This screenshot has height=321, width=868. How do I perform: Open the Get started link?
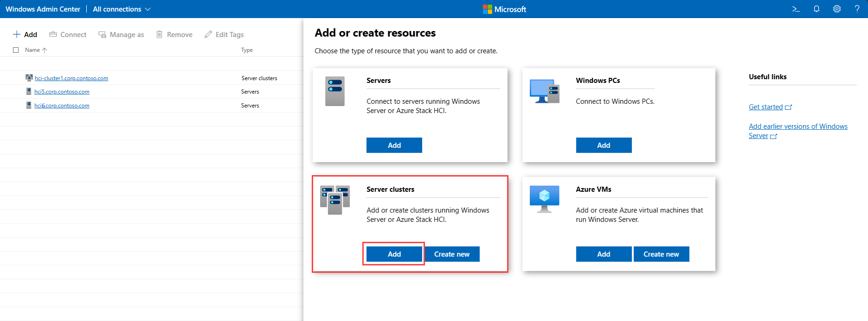coord(765,107)
